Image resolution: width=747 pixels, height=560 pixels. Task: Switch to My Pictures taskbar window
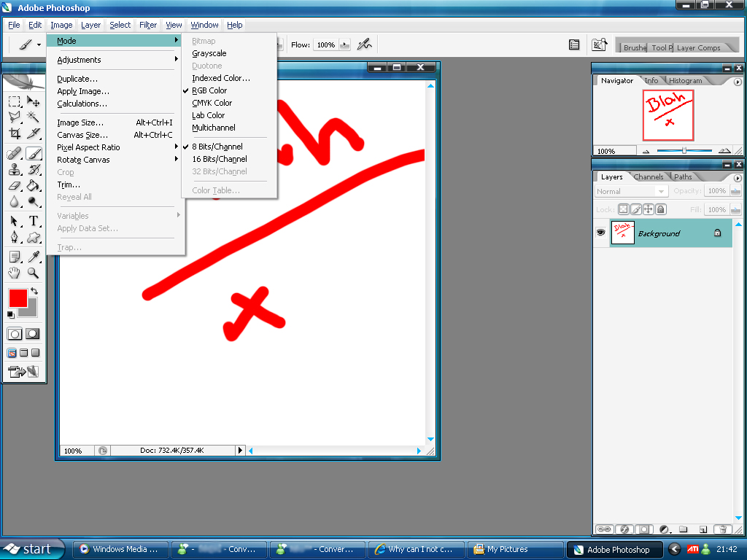(515, 549)
